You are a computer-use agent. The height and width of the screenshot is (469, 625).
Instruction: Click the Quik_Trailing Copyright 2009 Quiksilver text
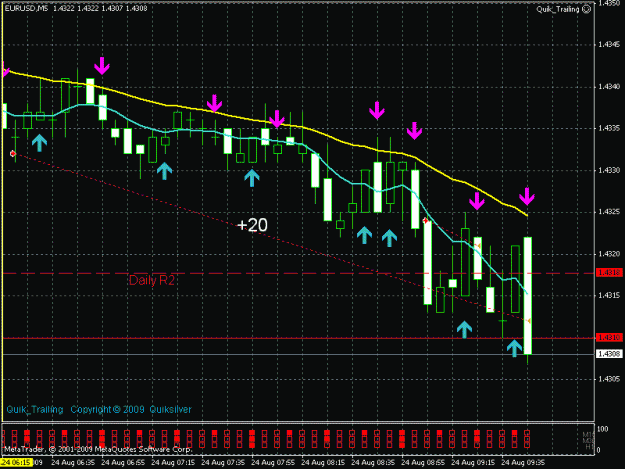point(99,410)
